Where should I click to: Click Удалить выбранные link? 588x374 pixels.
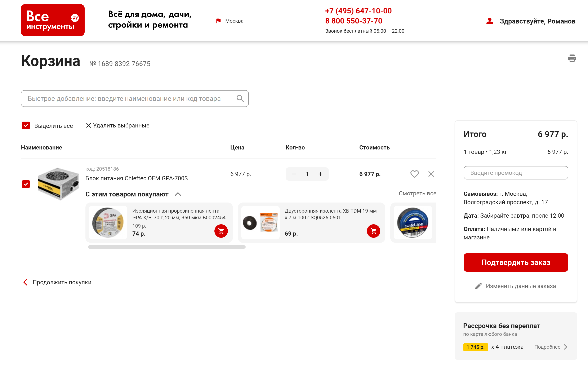[x=121, y=125]
